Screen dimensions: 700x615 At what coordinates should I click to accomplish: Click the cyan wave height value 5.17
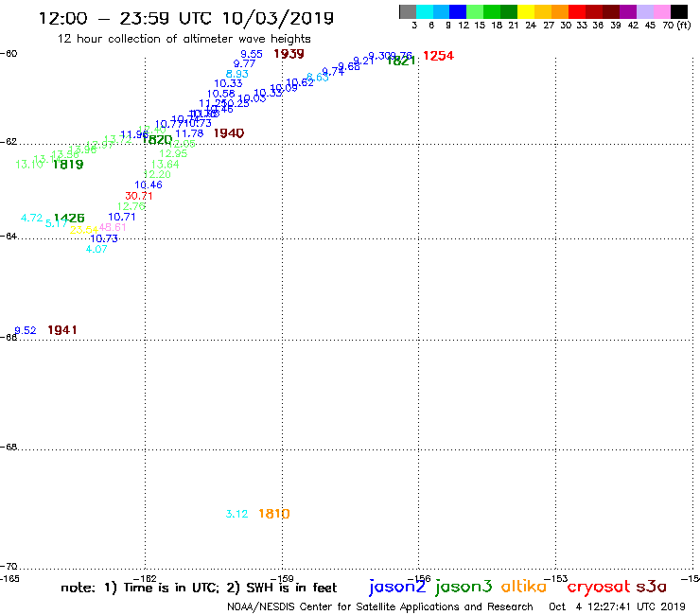[56, 223]
